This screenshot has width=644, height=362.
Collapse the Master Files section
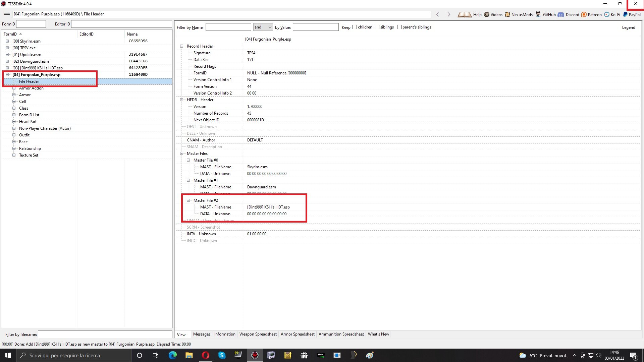pos(182,154)
